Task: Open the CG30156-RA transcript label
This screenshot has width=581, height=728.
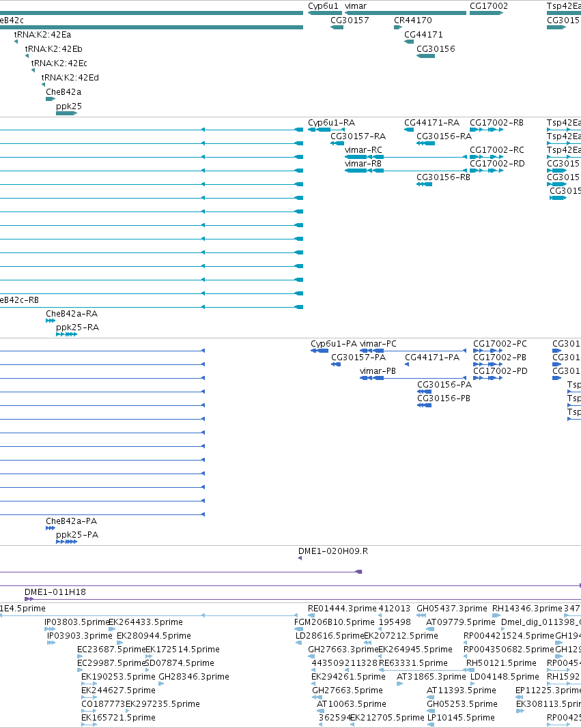Action: [444, 136]
